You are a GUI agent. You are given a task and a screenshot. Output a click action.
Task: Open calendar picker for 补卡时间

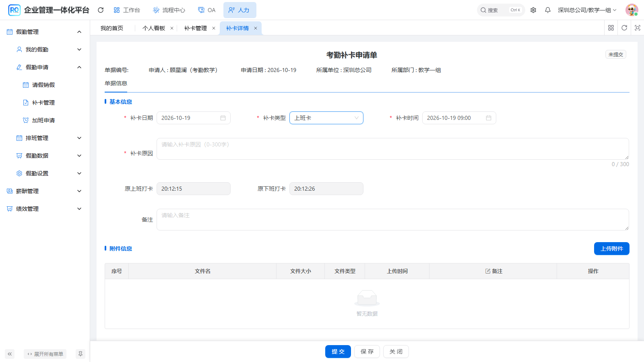coord(489,118)
